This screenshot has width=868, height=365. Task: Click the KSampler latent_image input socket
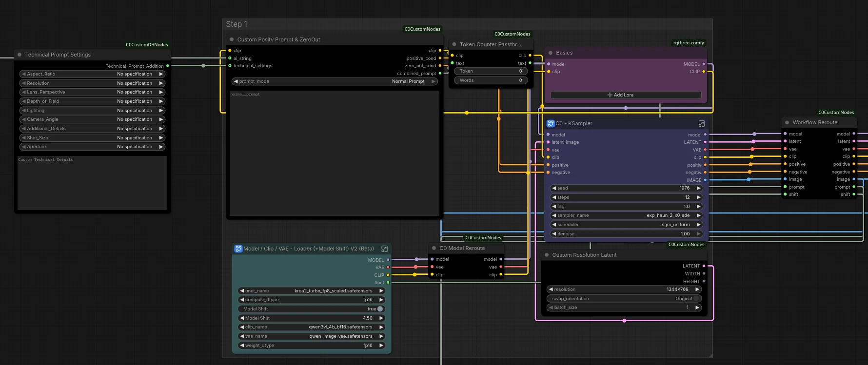548,142
